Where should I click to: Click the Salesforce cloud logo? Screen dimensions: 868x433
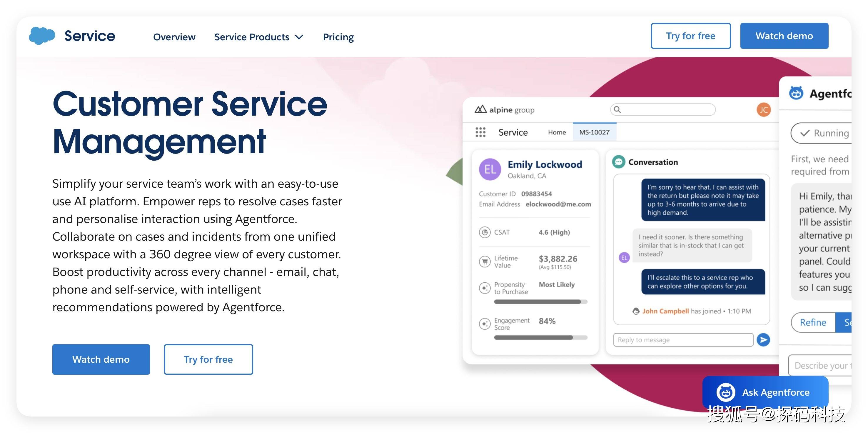(42, 36)
